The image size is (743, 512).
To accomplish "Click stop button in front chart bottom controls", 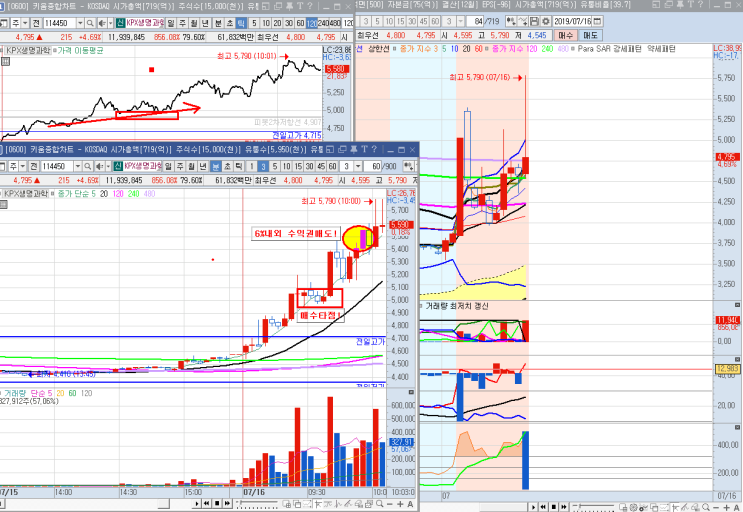I will 217,503.
